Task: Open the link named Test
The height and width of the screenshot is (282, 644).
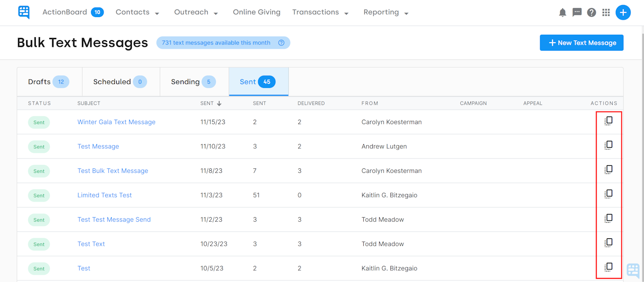Action: coord(84,268)
